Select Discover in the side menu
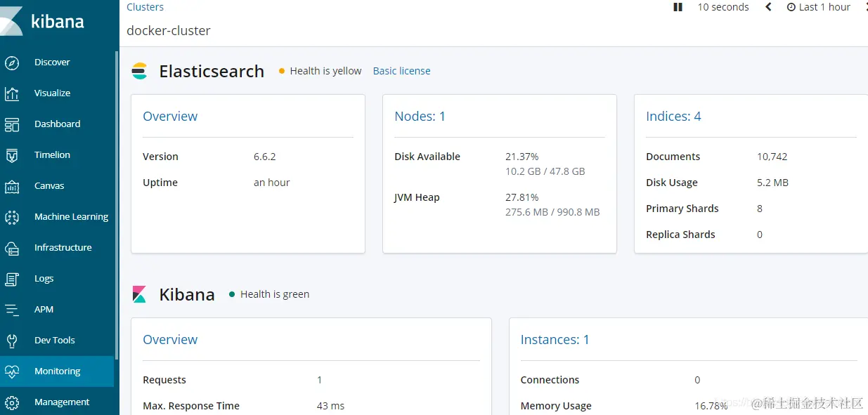Image resolution: width=868 pixels, height=415 pixels. tap(52, 62)
